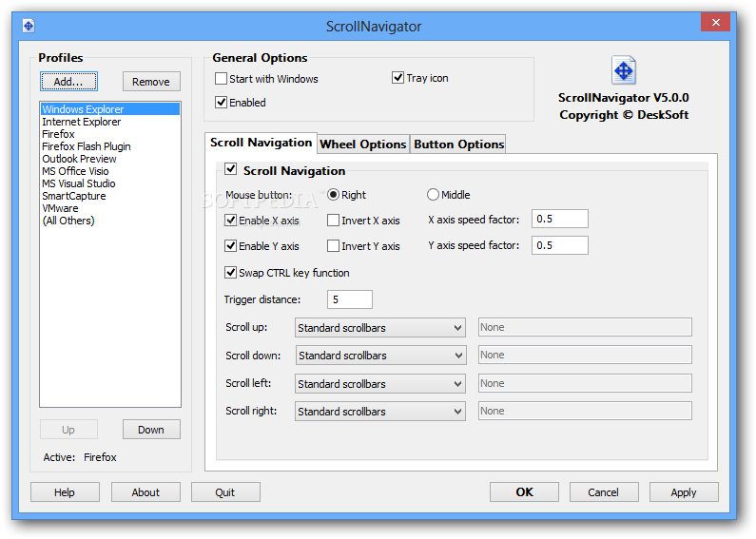The image size is (756, 539).
Task: Click the Add... profile button
Action: point(68,82)
